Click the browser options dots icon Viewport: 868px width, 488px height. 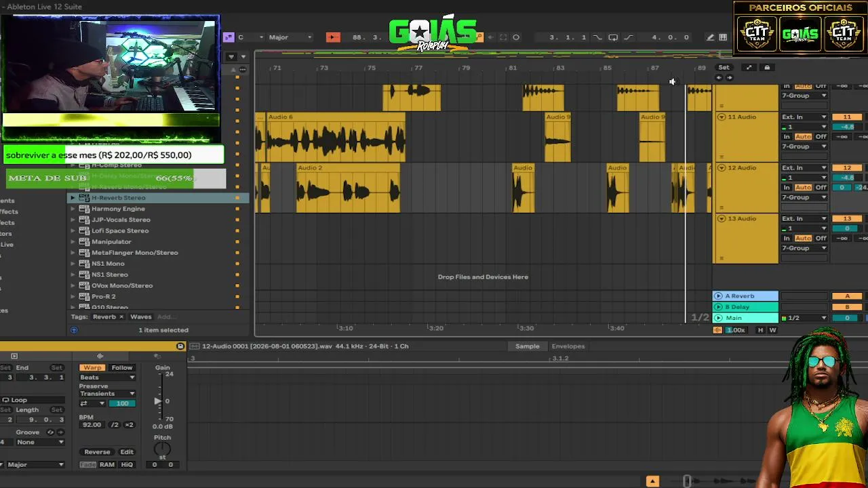pos(243,69)
